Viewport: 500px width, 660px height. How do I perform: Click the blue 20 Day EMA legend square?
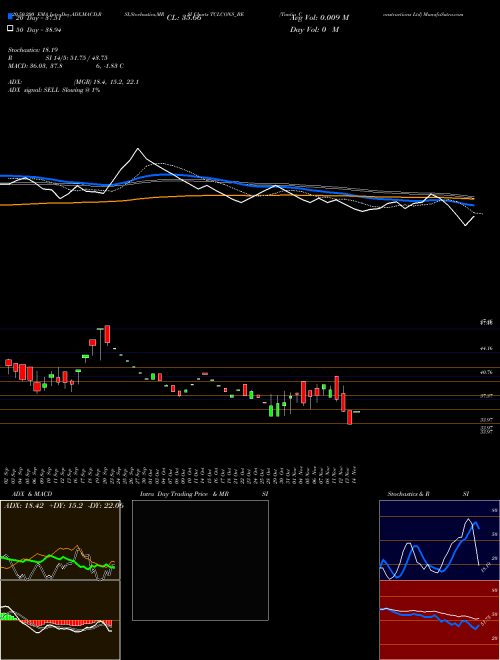coord(10,16)
